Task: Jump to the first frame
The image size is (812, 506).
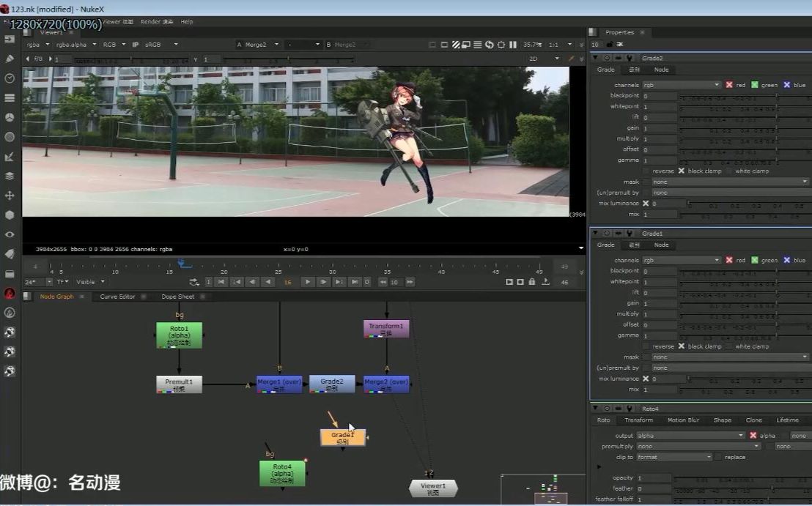Action: click(221, 282)
